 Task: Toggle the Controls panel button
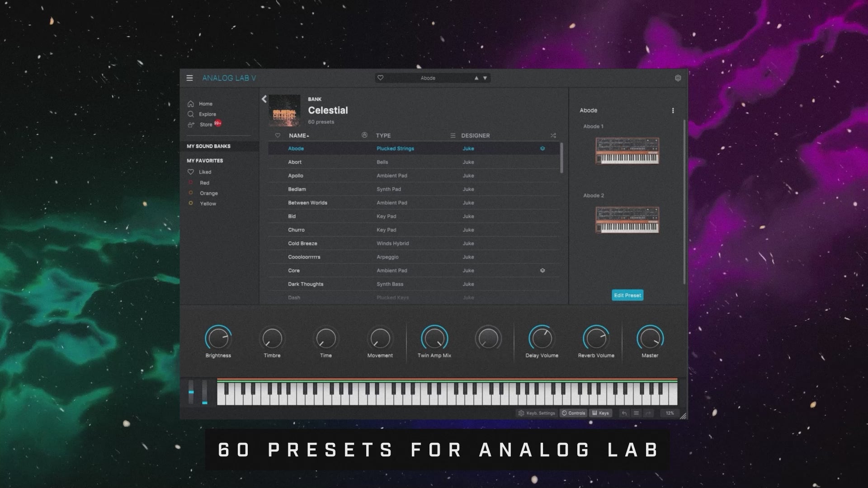pos(573,413)
